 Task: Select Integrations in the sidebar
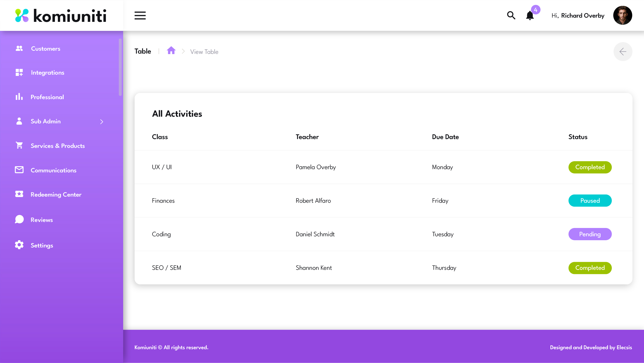coord(47,73)
